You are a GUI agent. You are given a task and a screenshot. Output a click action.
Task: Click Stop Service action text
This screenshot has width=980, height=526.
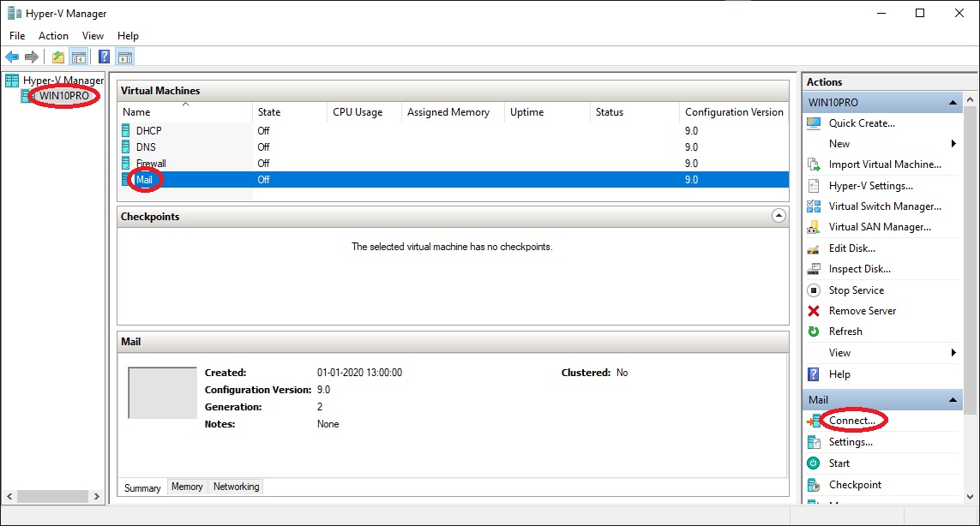click(857, 290)
